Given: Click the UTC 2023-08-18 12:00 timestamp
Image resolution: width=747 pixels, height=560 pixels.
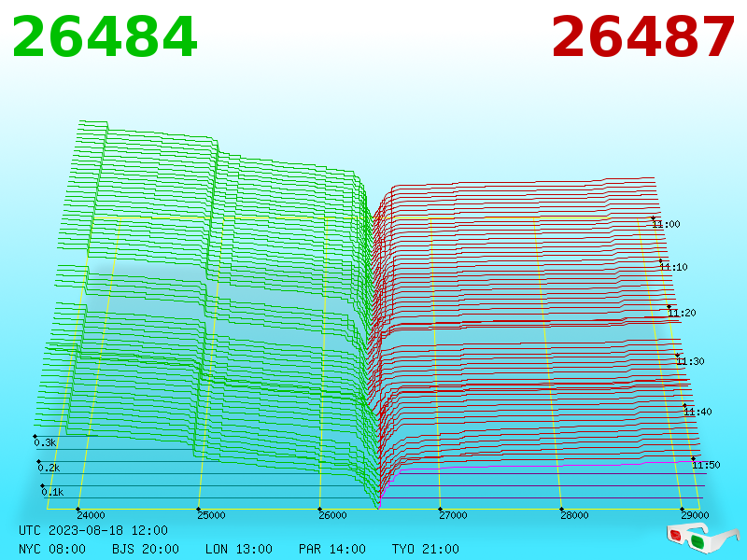Looking at the screenshot, I should 93,530.
